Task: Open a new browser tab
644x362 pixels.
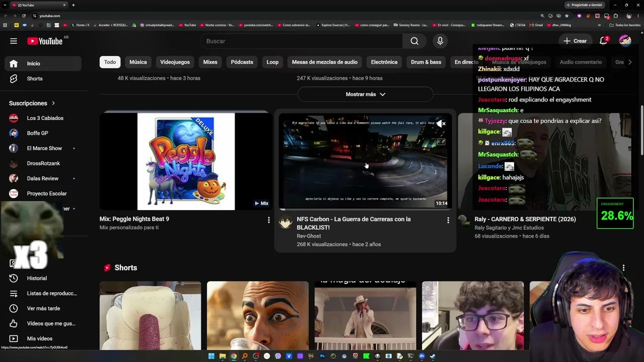Action: coord(73,5)
